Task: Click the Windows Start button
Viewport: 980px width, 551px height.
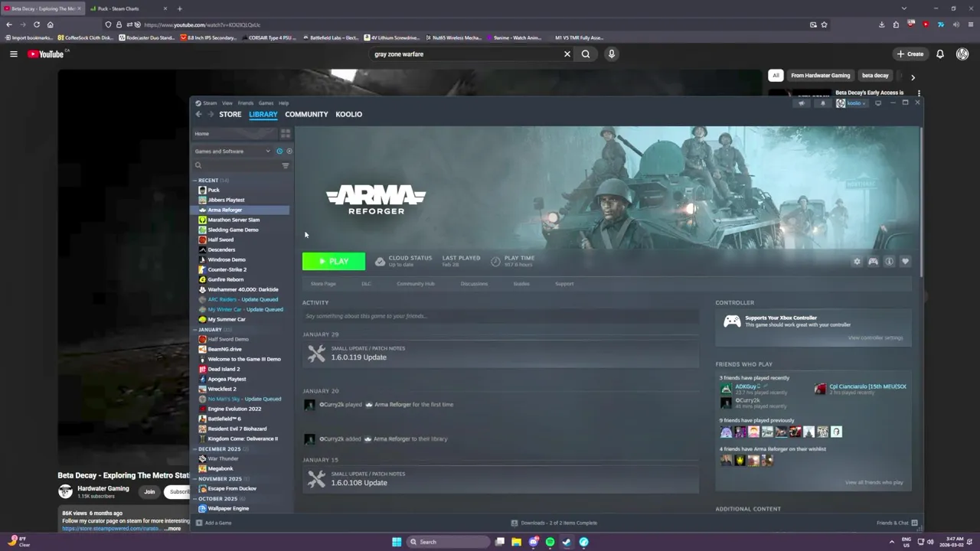Action: tap(397, 542)
